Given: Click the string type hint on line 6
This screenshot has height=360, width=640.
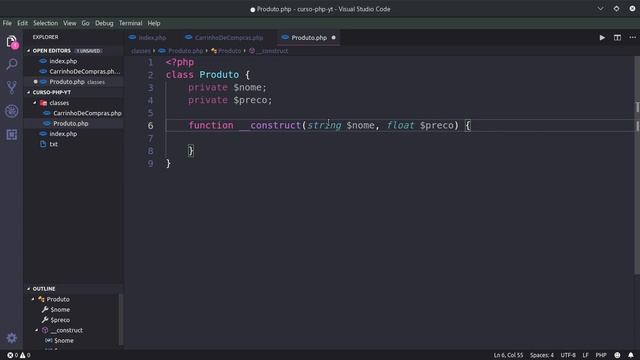Looking at the screenshot, I should coord(324,125).
